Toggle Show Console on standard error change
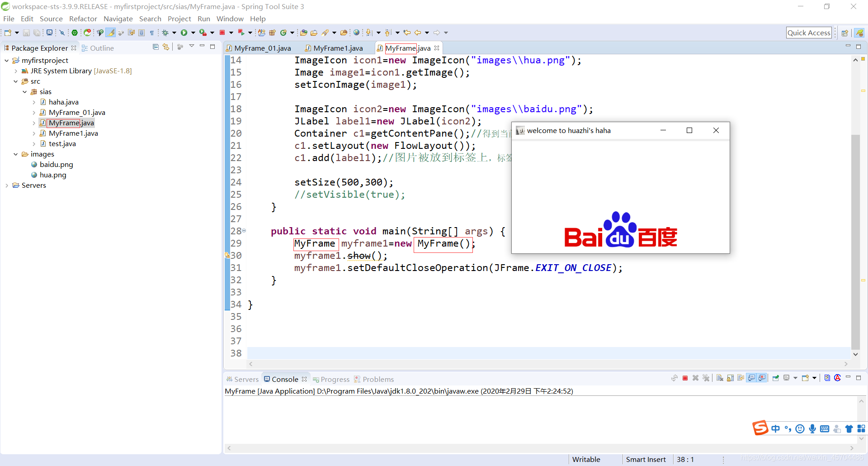This screenshot has width=868, height=466. pos(762,378)
